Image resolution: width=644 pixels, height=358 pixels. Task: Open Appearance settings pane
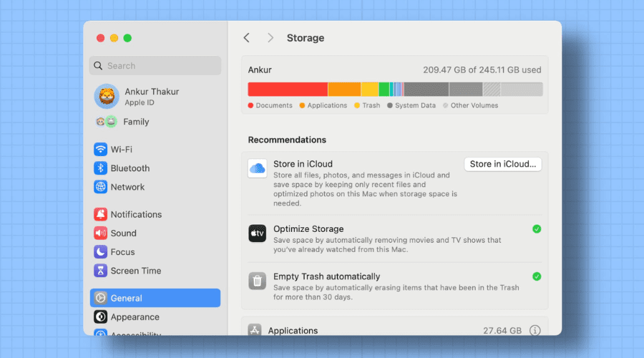pyautogui.click(x=155, y=317)
